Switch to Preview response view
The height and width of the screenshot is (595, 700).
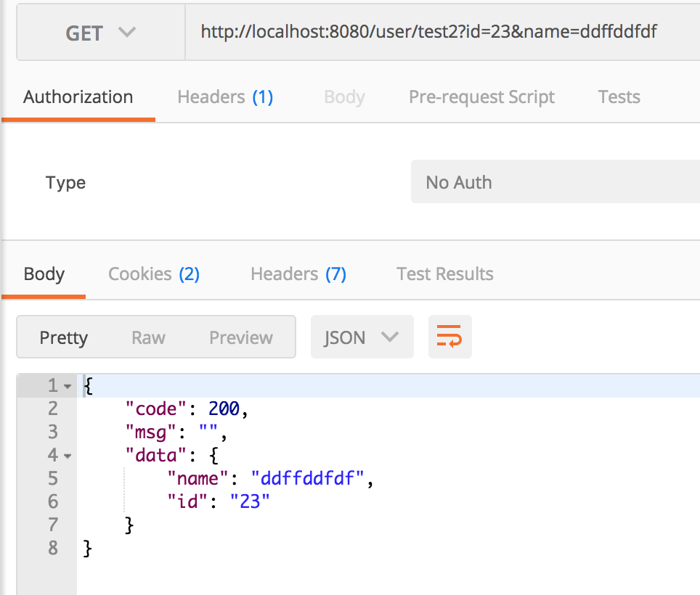[x=241, y=337]
